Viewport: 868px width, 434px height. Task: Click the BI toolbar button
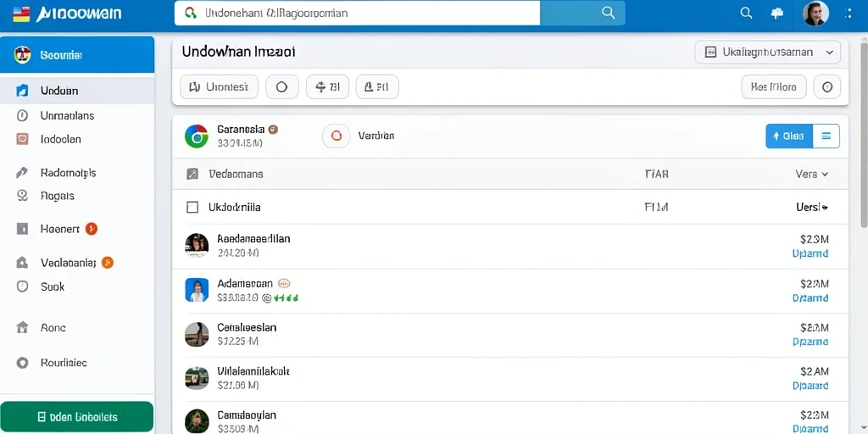coord(328,87)
